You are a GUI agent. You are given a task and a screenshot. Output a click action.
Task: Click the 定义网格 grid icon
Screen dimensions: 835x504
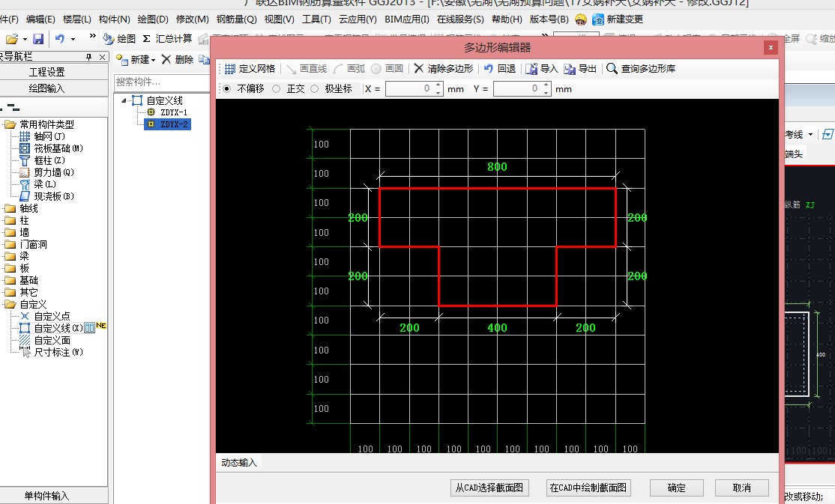[229, 69]
